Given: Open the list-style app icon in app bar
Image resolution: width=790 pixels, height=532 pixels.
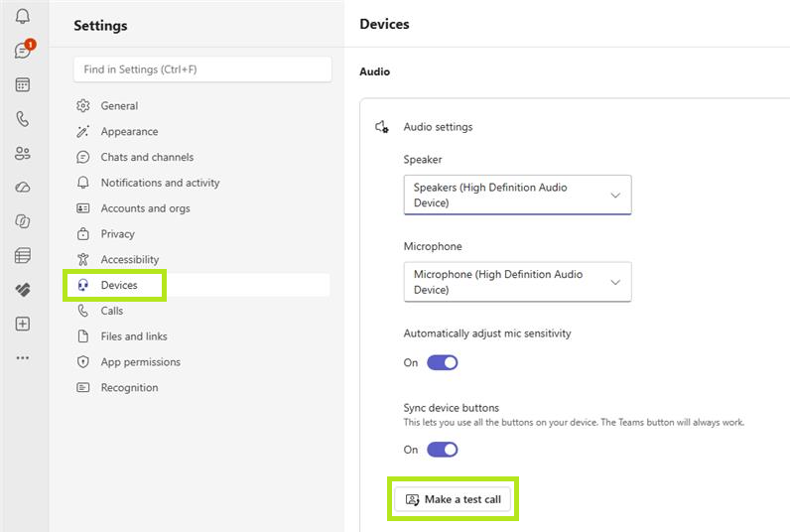Looking at the screenshot, I should (x=22, y=255).
